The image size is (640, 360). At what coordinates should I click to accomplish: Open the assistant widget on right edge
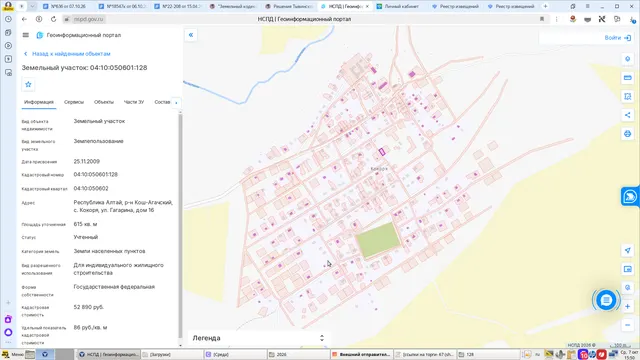(x=630, y=197)
